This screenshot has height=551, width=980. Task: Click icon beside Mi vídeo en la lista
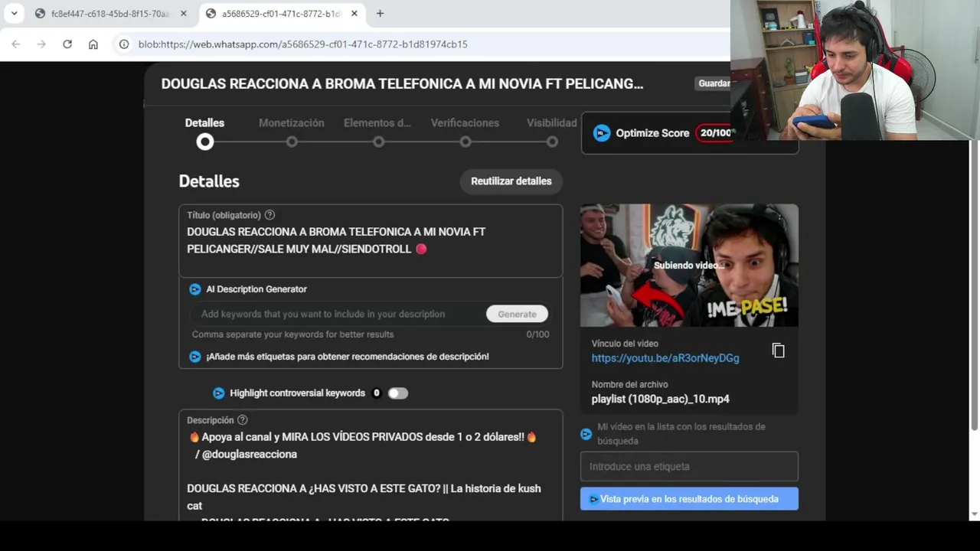click(x=586, y=434)
